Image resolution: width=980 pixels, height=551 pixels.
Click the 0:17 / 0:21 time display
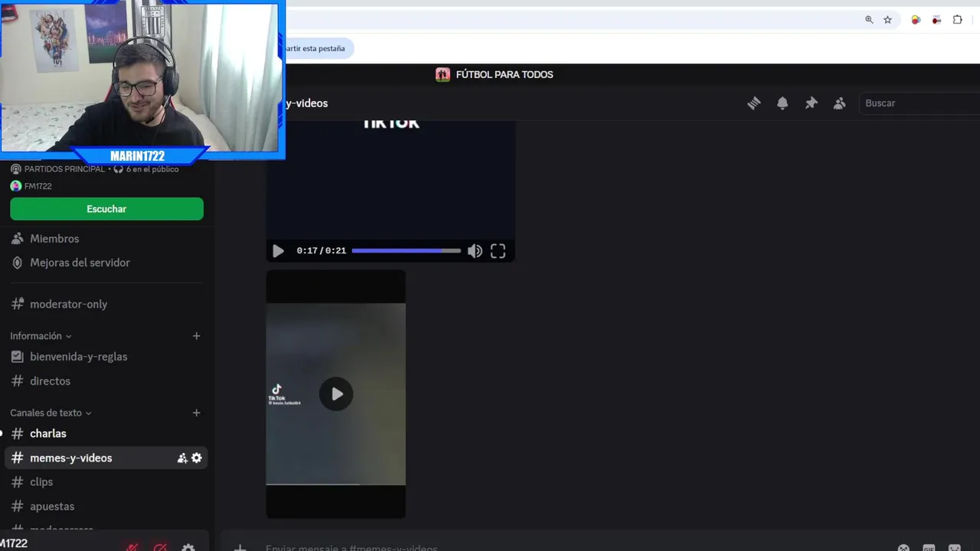(322, 251)
